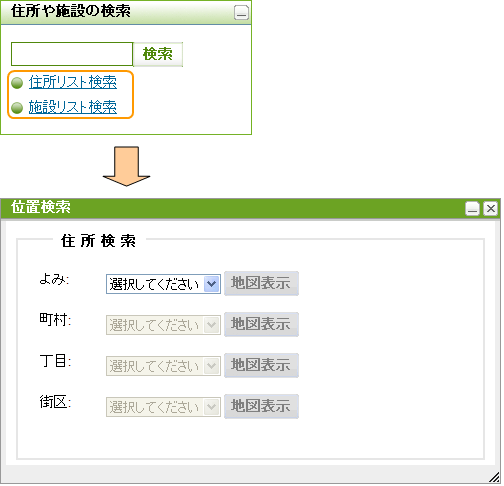
Task: Expand the よみ dropdown list
Action: pos(163,284)
